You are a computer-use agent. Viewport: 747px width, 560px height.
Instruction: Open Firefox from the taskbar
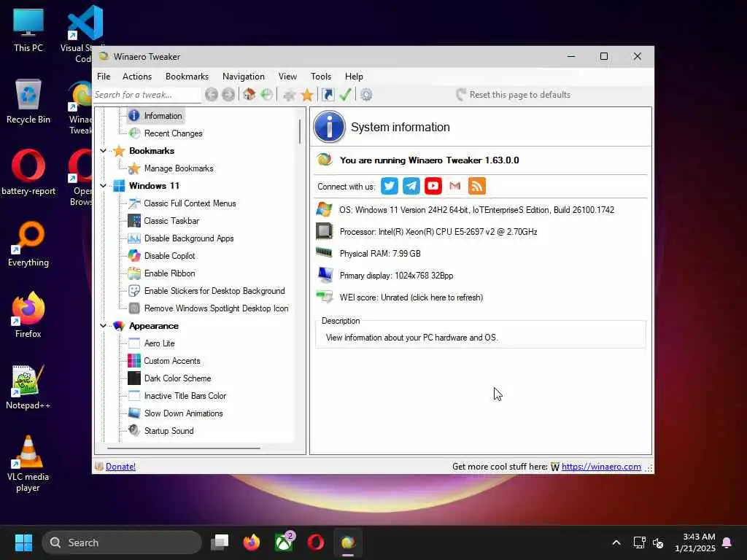[252, 542]
